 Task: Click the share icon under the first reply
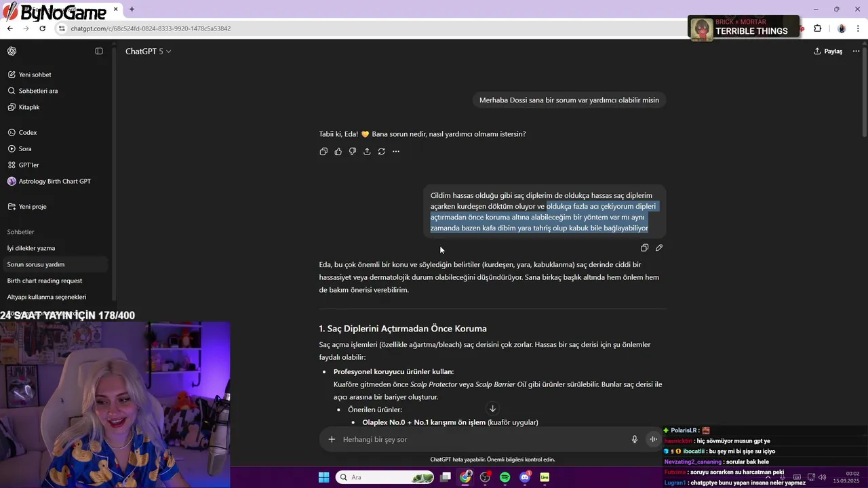pos(367,151)
